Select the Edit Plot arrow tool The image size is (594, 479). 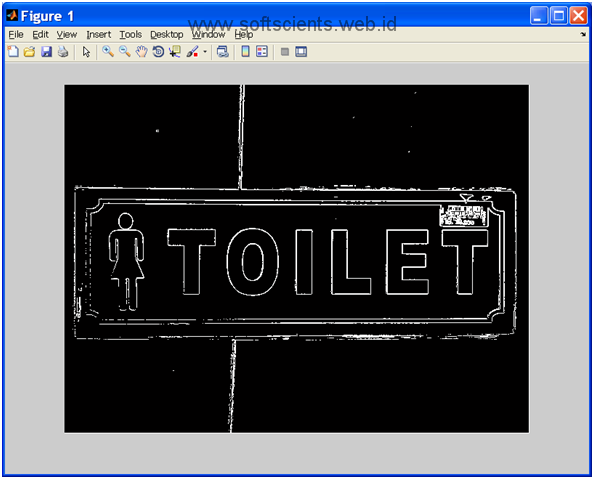coord(86,52)
